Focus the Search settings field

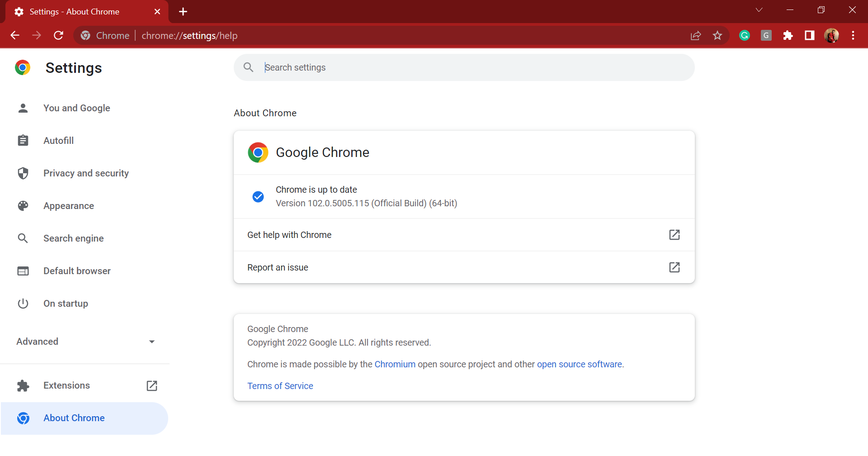[x=464, y=67]
